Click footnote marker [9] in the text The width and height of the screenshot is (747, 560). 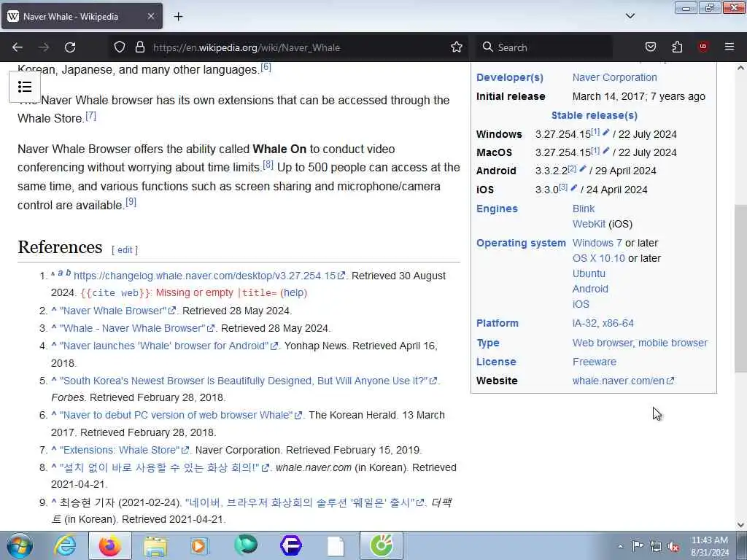coord(131,203)
